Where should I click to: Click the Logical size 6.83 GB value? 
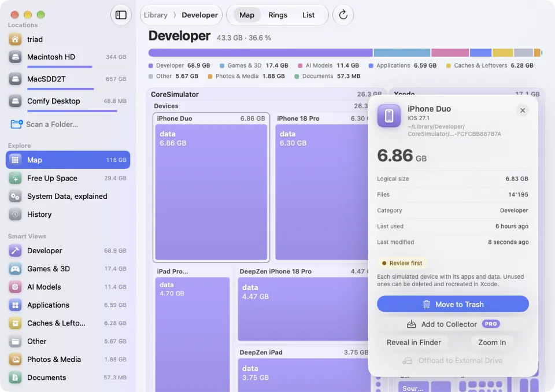pos(517,179)
